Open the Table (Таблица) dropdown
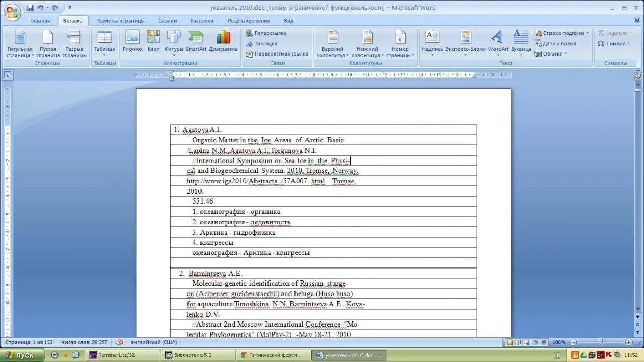The image size is (644, 362). [104, 44]
